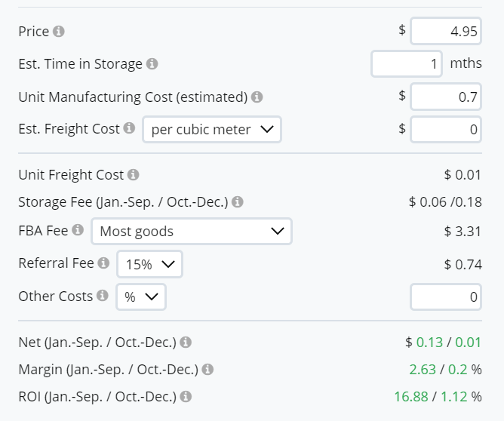Open the Other Costs % unit dropdown

tap(140, 297)
